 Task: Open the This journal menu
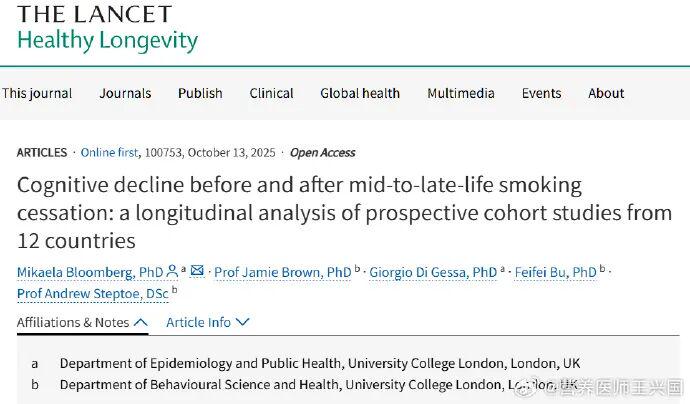[x=37, y=93]
